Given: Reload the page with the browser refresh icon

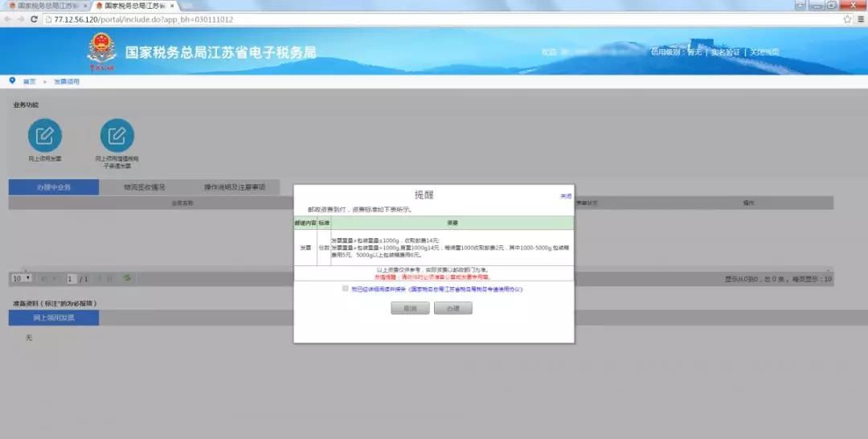Looking at the screenshot, I should pos(35,18).
